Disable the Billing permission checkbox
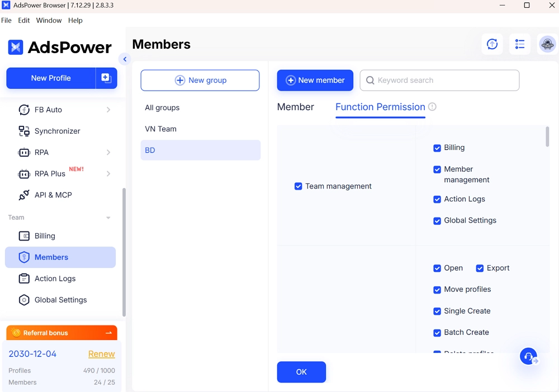 pos(437,148)
